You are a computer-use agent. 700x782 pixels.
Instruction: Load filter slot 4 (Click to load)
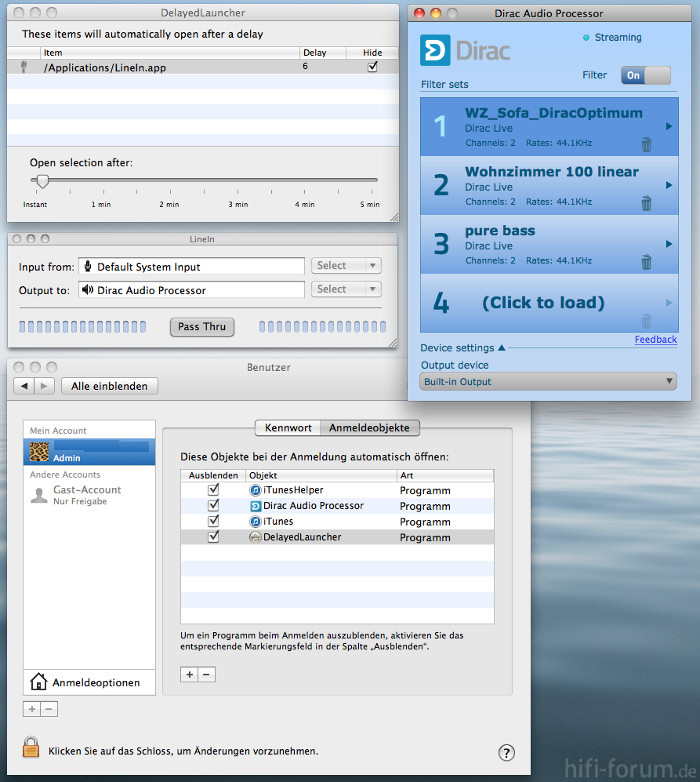coord(549,304)
